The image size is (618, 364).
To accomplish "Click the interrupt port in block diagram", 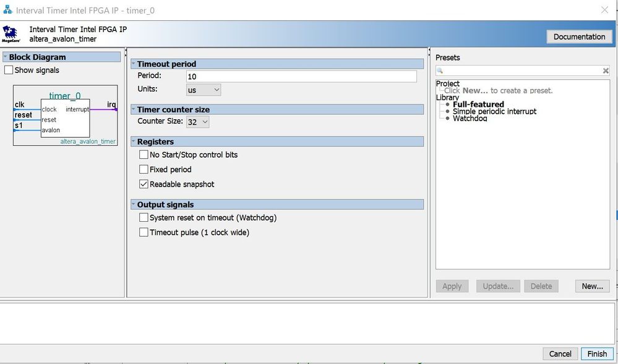I will point(77,109).
